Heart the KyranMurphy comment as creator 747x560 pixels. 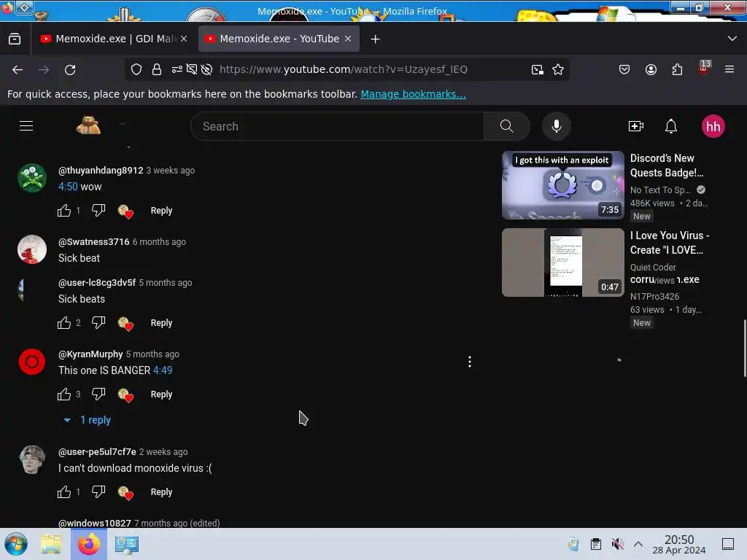click(x=125, y=394)
